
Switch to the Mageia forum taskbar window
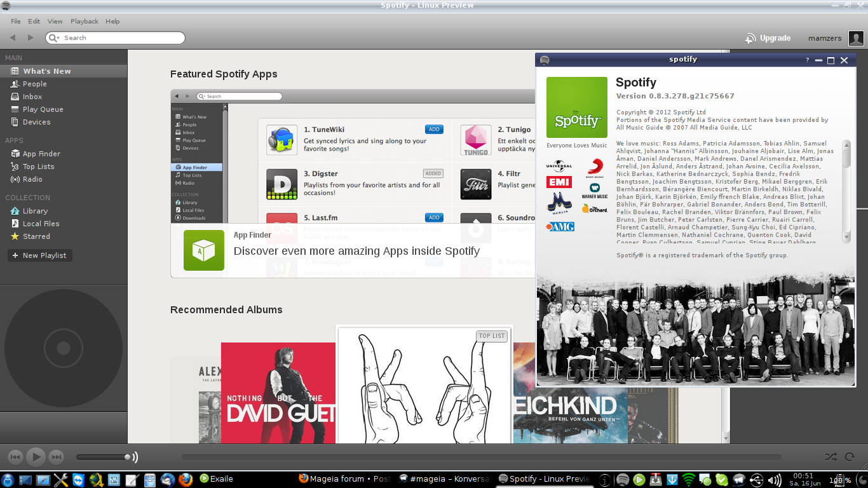pos(344,479)
